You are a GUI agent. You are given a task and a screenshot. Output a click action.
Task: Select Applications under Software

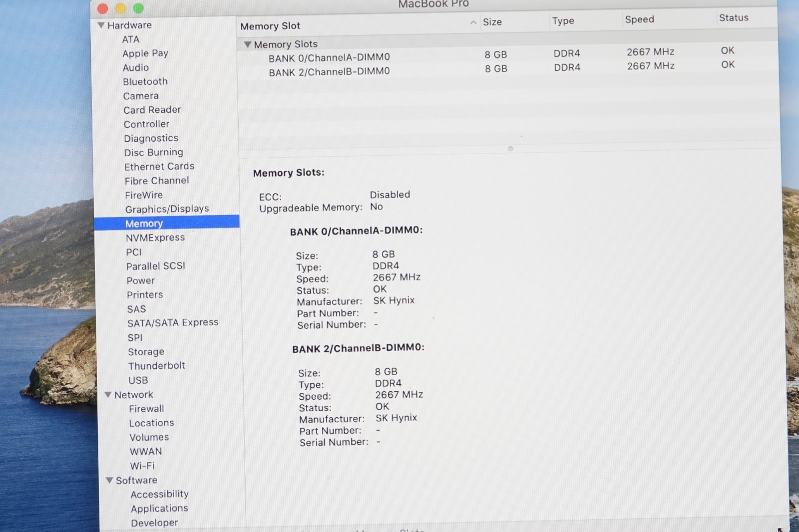pyautogui.click(x=159, y=509)
